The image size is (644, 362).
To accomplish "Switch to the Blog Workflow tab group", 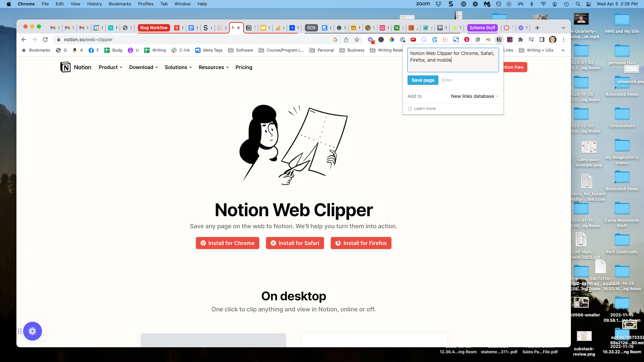I will coord(154,28).
